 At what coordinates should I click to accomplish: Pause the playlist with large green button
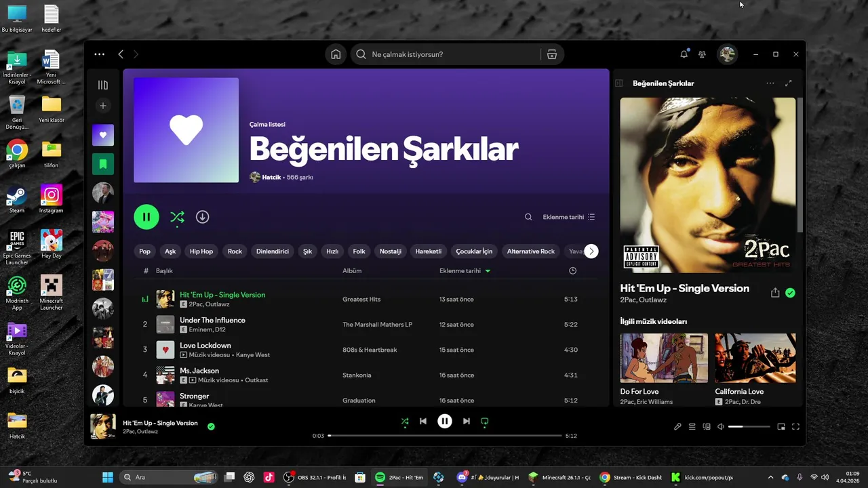click(x=146, y=217)
